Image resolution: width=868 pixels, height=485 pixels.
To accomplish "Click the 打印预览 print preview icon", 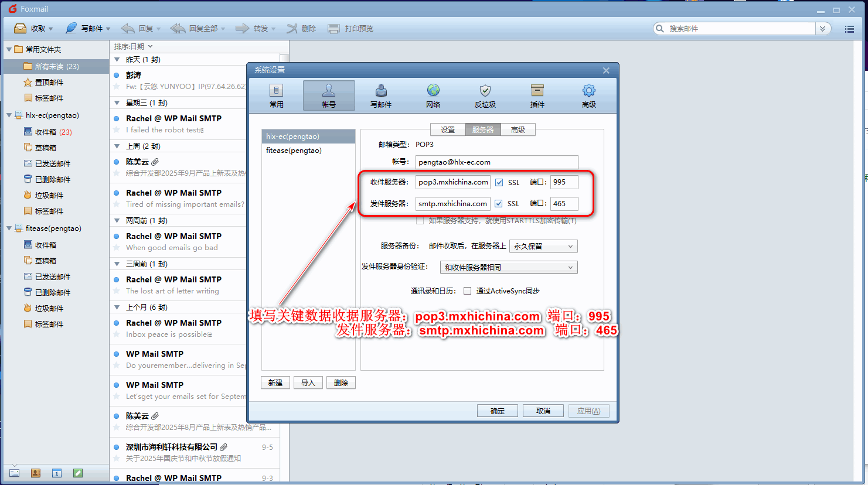I will tap(333, 28).
